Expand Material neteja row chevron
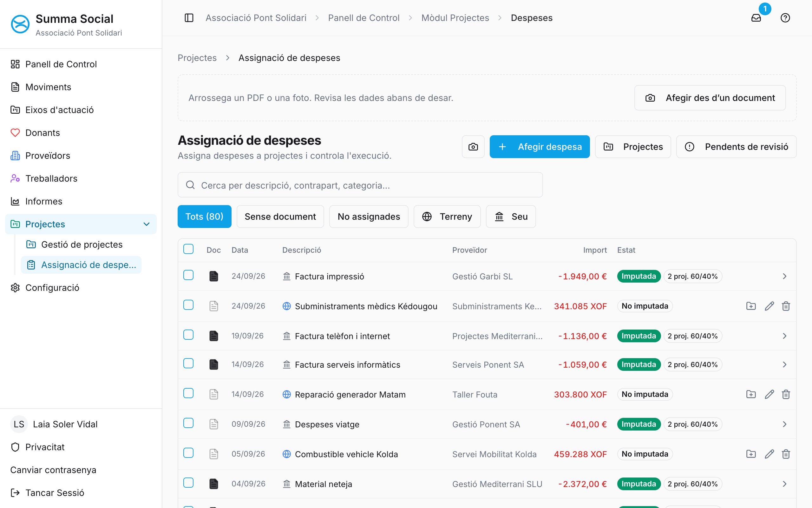Image resolution: width=812 pixels, height=508 pixels. [784, 484]
